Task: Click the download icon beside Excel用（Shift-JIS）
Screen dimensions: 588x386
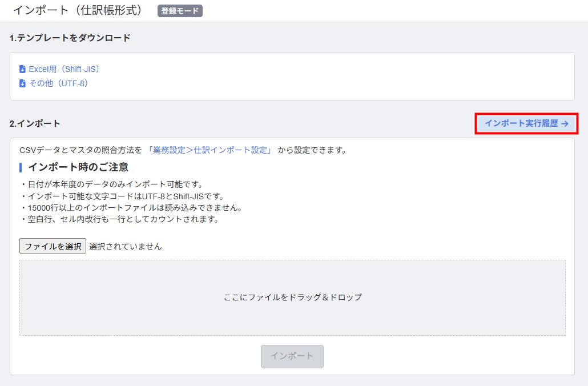Action: pos(22,69)
